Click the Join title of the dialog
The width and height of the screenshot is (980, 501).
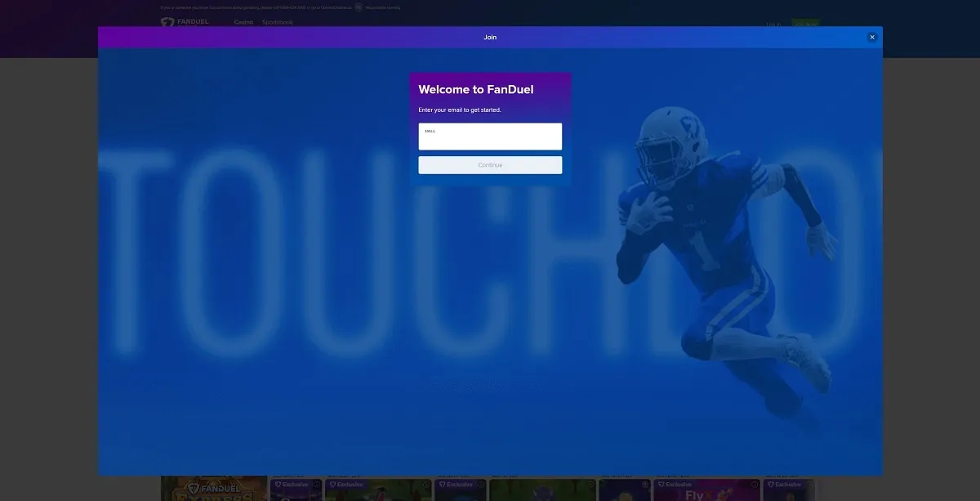[490, 38]
